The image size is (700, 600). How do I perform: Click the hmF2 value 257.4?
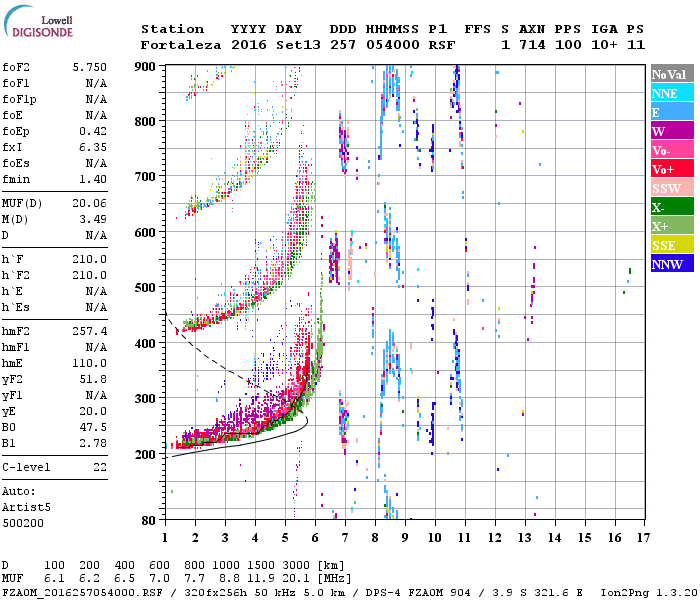(x=90, y=331)
